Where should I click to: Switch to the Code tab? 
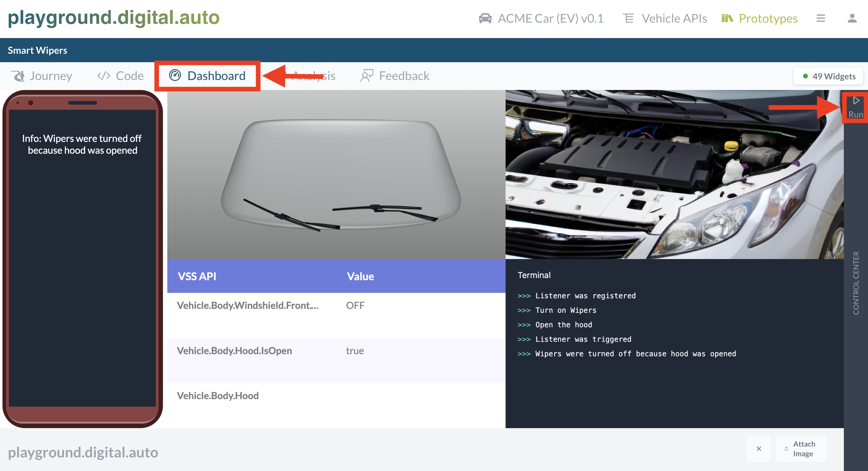[x=130, y=76]
